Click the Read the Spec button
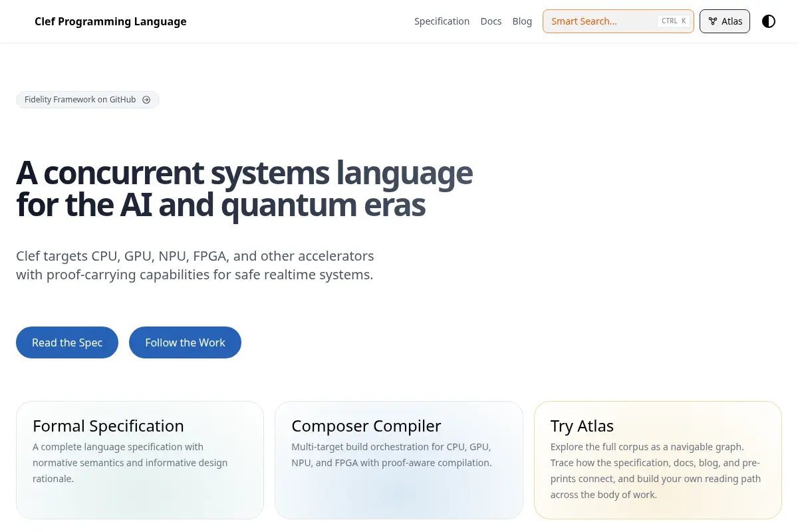Image resolution: width=798 pixels, height=532 pixels. click(67, 342)
